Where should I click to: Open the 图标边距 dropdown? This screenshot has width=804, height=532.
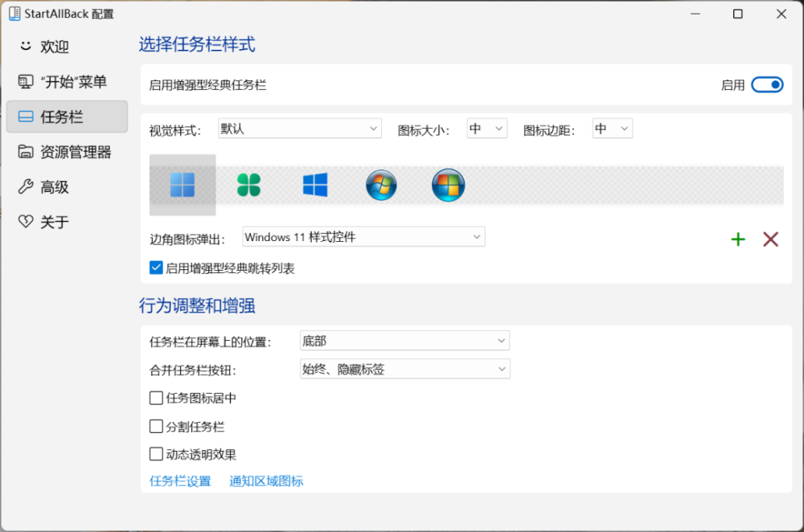612,129
